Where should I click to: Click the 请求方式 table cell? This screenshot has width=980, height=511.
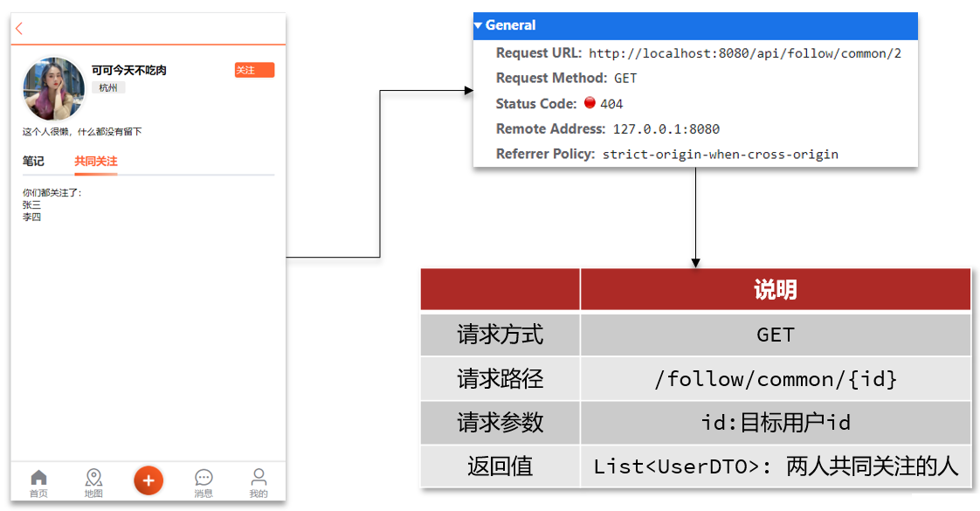pyautogui.click(x=500, y=335)
